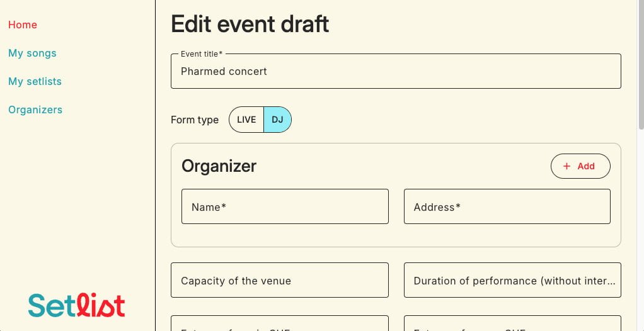Open the My setlists page
This screenshot has width=644, height=331.
pos(35,81)
